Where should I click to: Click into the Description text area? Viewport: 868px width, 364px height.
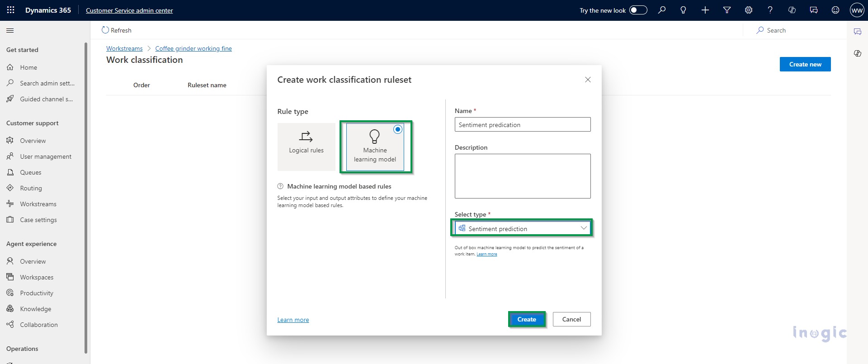522,176
